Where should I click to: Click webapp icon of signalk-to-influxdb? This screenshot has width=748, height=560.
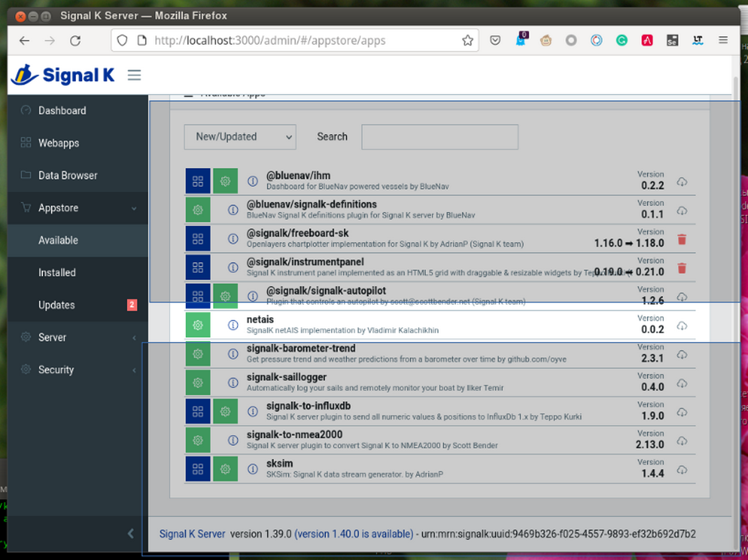click(198, 411)
